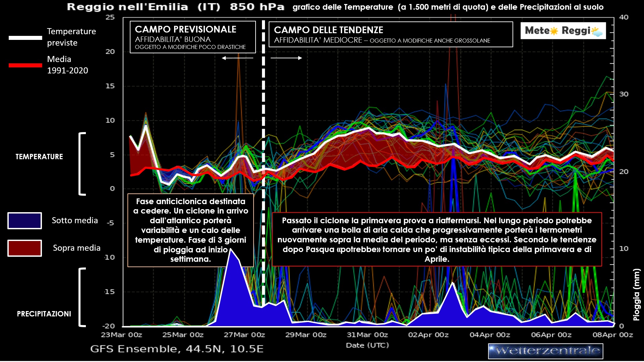The width and height of the screenshot is (644, 362).
Task: Click the 02Apr 00z date tick label
Action: tap(428, 335)
